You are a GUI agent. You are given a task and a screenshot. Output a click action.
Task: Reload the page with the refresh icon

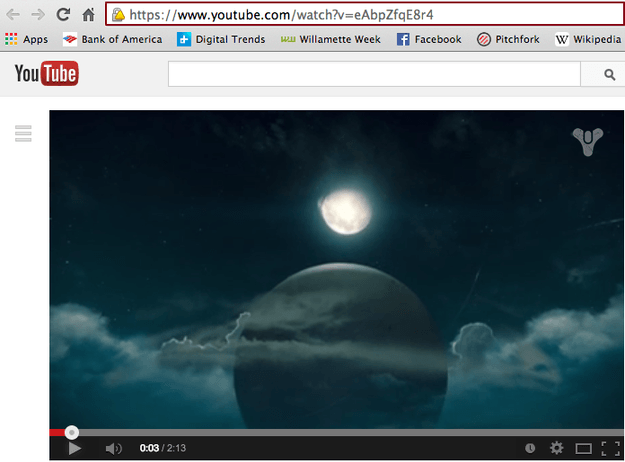(x=63, y=15)
